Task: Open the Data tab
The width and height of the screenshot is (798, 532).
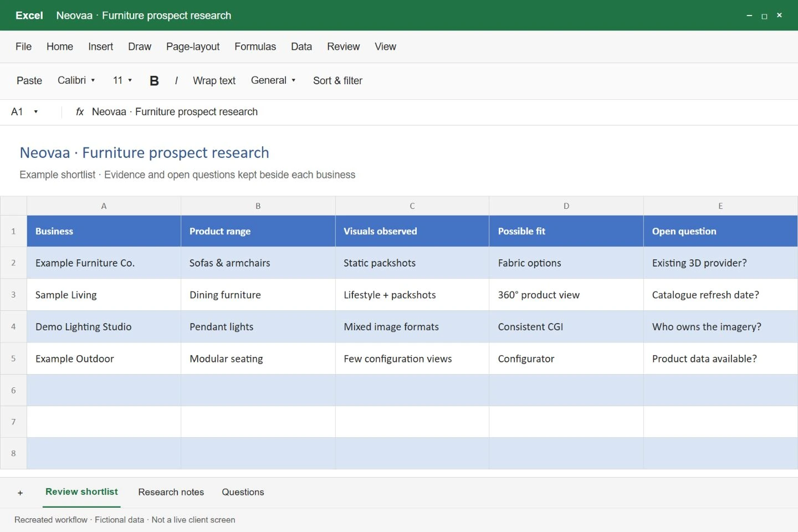Action: pos(301,47)
